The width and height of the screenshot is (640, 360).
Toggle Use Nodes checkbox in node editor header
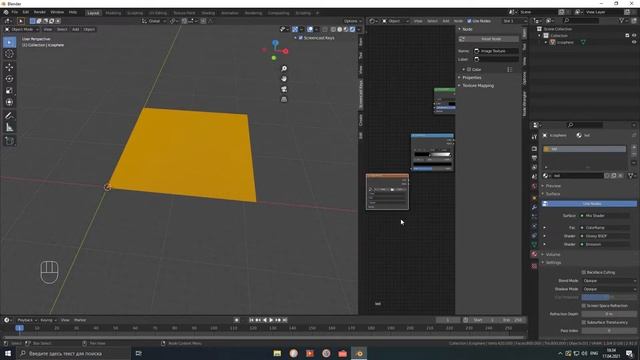469,21
